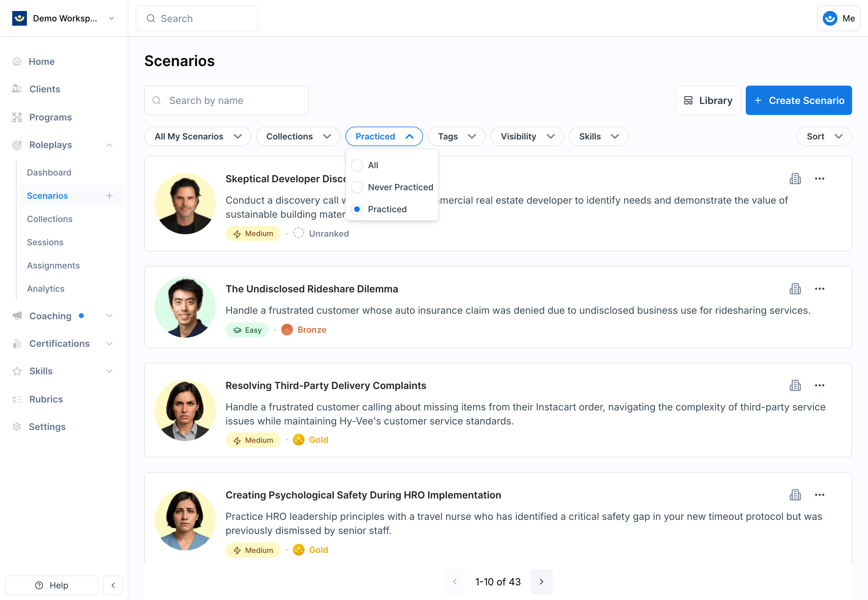Screen dimensions: 868x600
Task: Click the Coaching megaphone icon
Action: (17, 316)
